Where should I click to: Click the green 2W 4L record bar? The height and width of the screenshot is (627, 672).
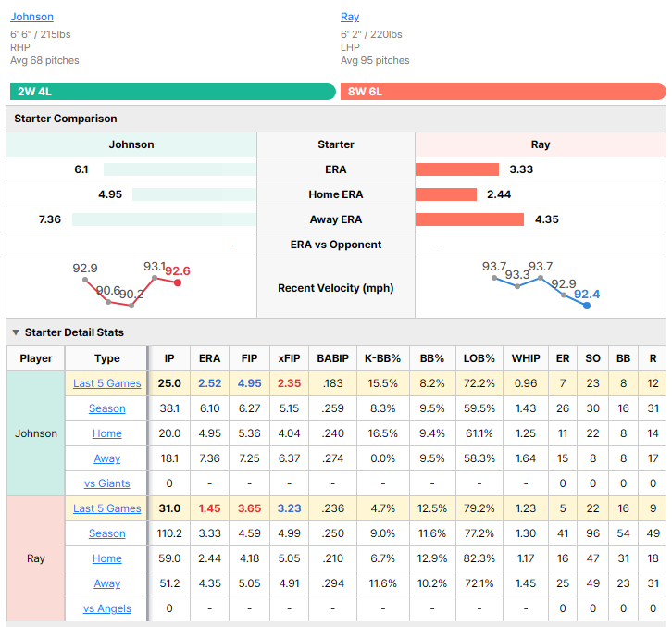173,92
